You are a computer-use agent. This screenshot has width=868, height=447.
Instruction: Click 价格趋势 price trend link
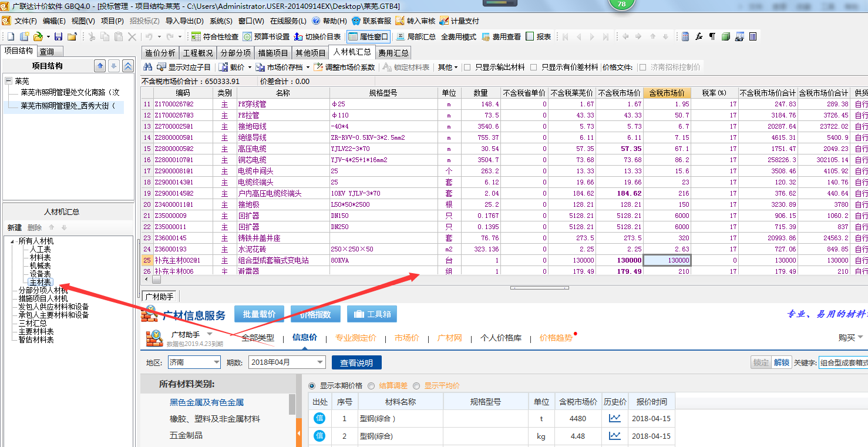point(556,338)
